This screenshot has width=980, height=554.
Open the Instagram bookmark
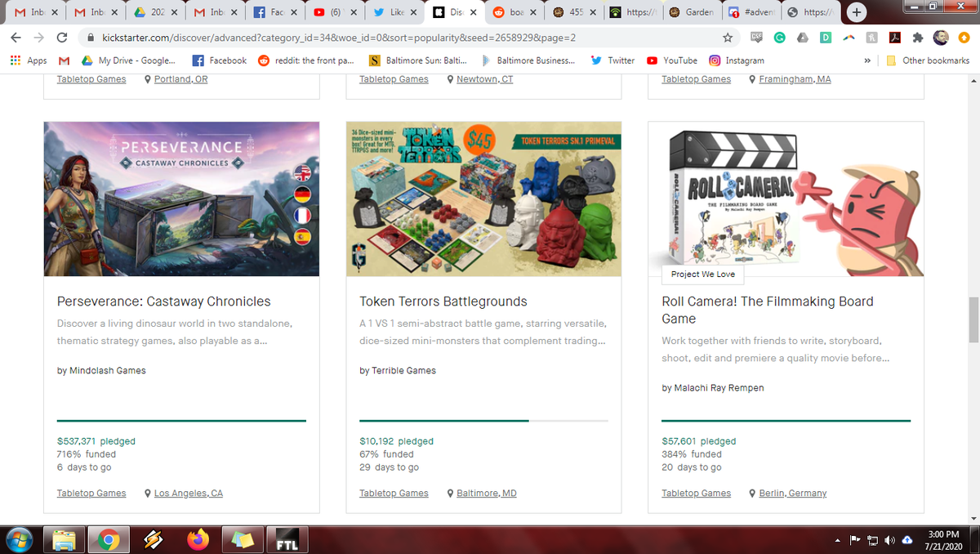coord(736,60)
